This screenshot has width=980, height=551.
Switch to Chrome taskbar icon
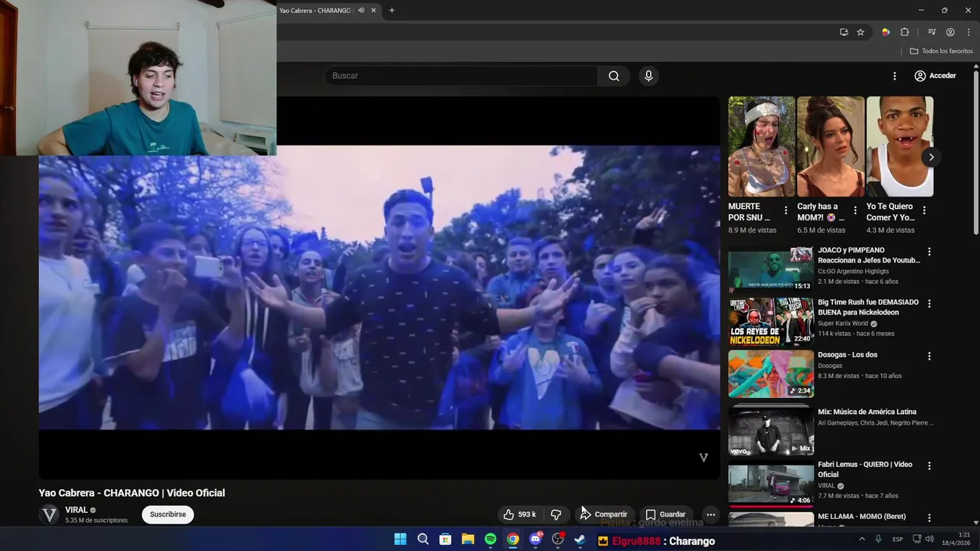pos(513,540)
